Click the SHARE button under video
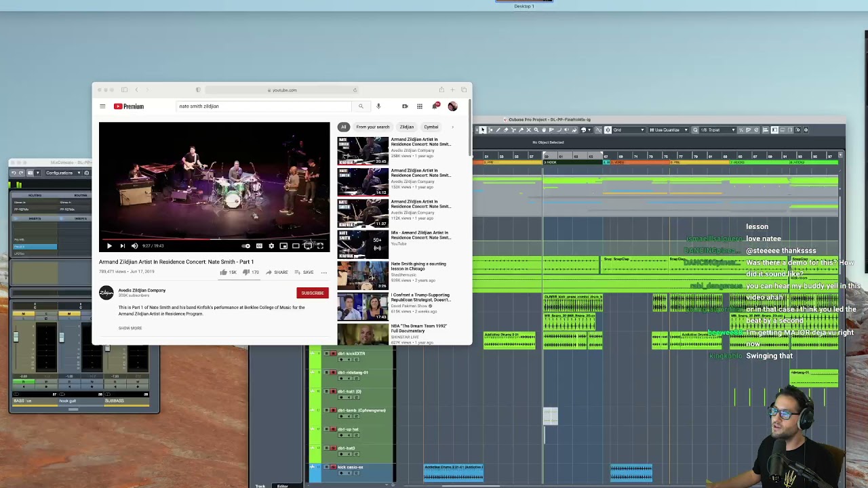The width and height of the screenshot is (868, 488). tap(277, 272)
